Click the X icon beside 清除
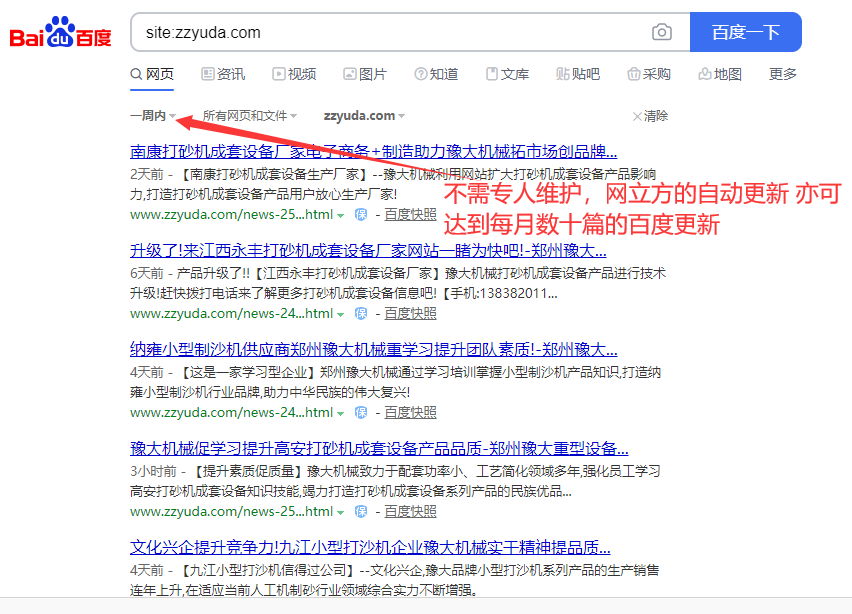The width and height of the screenshot is (852, 614). click(x=637, y=116)
